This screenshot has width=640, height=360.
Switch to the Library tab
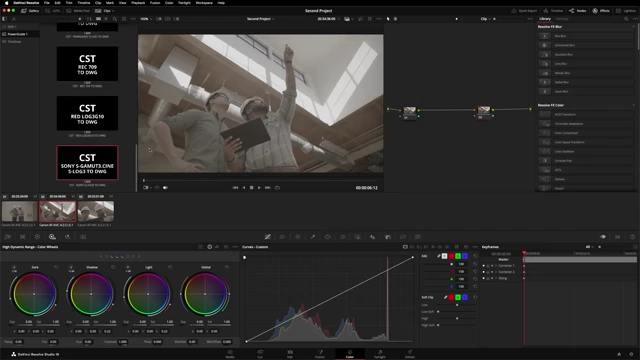(x=545, y=19)
